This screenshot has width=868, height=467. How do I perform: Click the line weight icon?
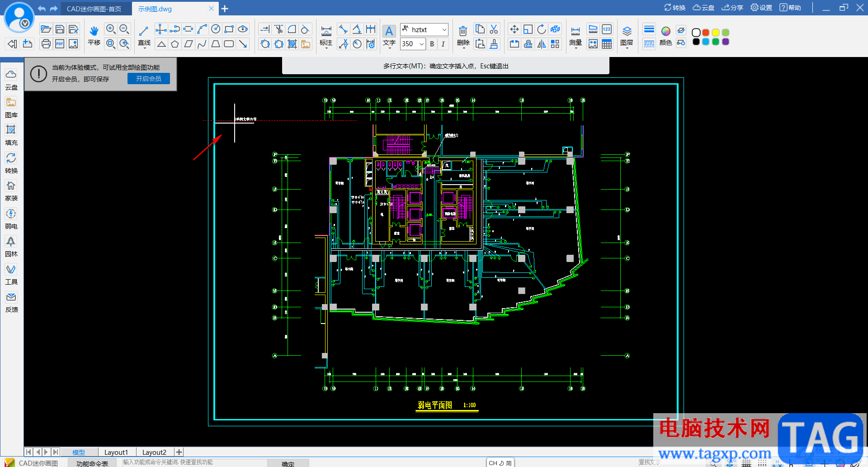pyautogui.click(x=649, y=29)
